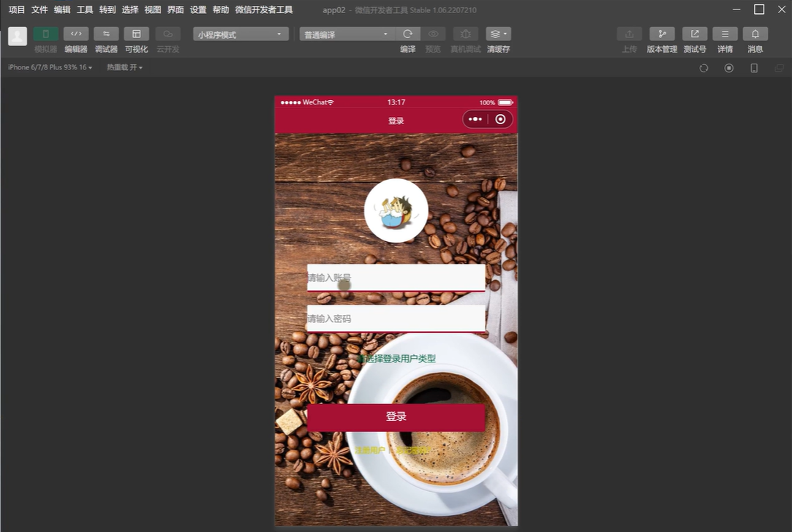Click the mini program capsule more-options dots
Image resolution: width=792 pixels, height=532 pixels.
click(x=475, y=119)
